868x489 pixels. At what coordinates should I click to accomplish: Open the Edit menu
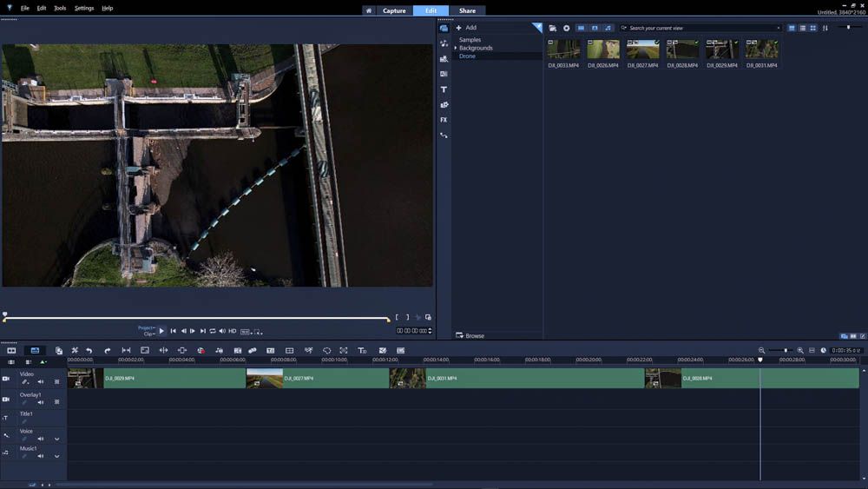point(42,9)
